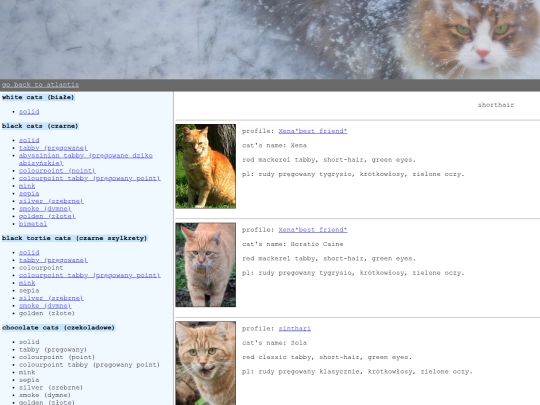This screenshot has height=405, width=540.
Task: Open 'mink' under black cats
Action: [27, 186]
